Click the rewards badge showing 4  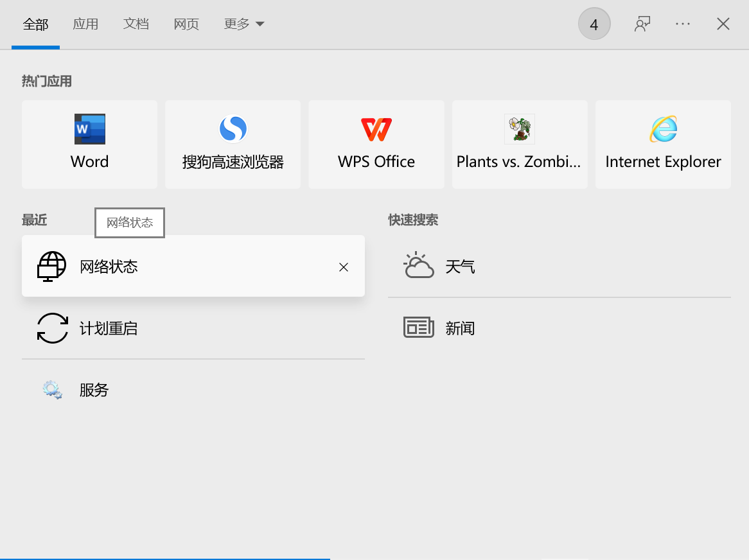click(x=594, y=24)
